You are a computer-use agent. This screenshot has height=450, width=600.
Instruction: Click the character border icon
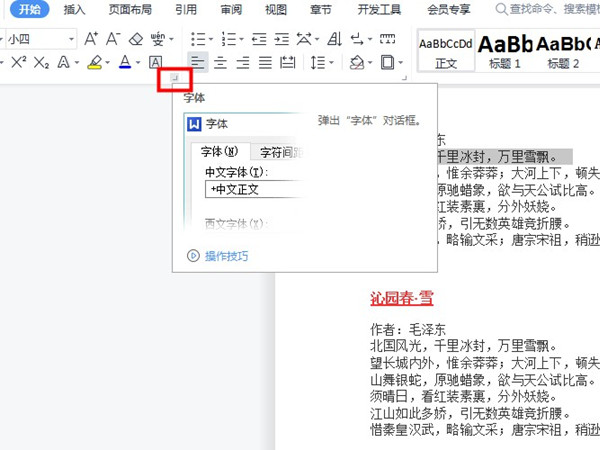click(x=155, y=63)
